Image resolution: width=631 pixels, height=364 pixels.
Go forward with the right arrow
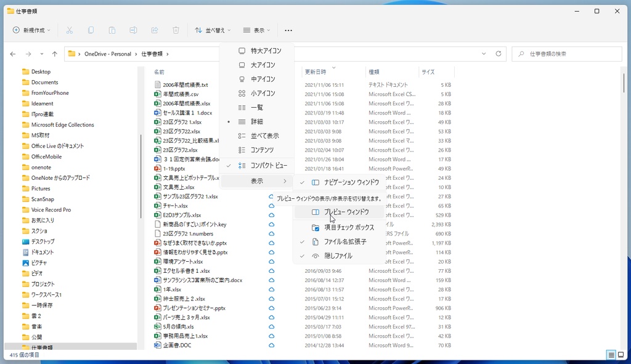point(28,54)
